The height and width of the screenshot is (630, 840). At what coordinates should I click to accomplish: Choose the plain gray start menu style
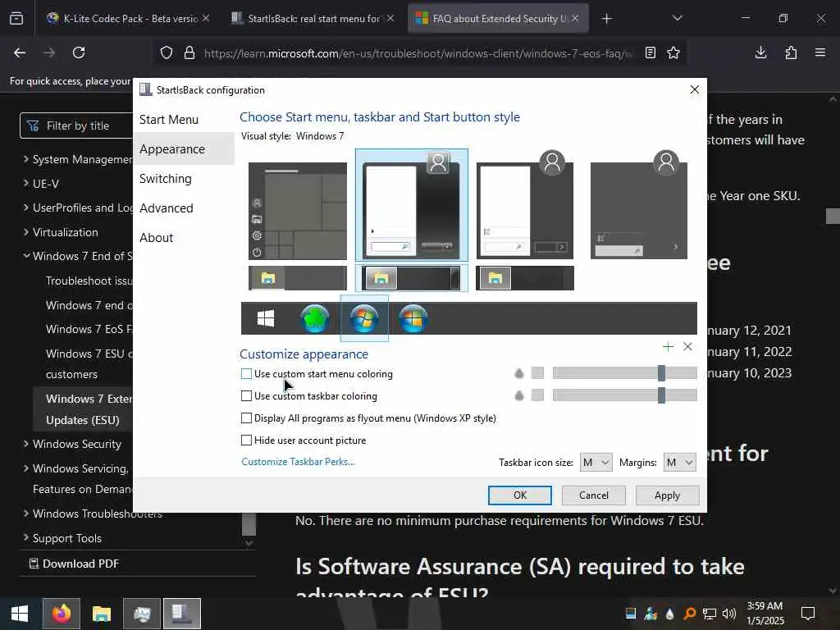click(639, 206)
